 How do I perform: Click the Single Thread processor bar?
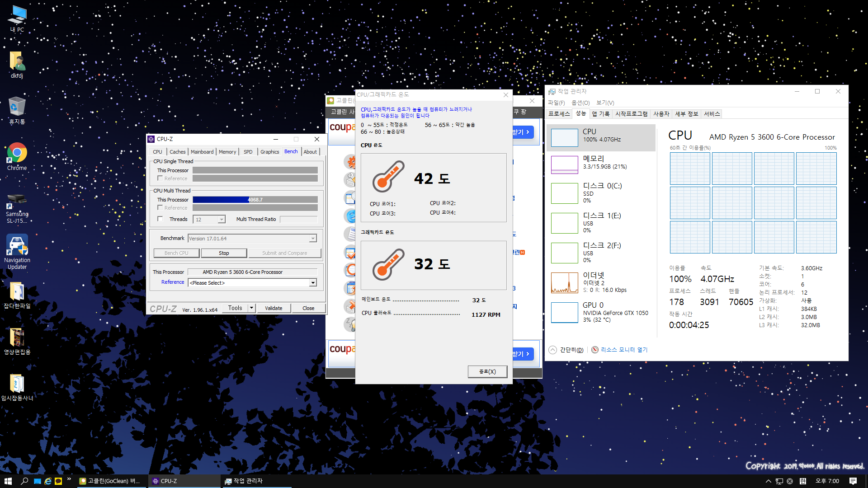(x=255, y=170)
